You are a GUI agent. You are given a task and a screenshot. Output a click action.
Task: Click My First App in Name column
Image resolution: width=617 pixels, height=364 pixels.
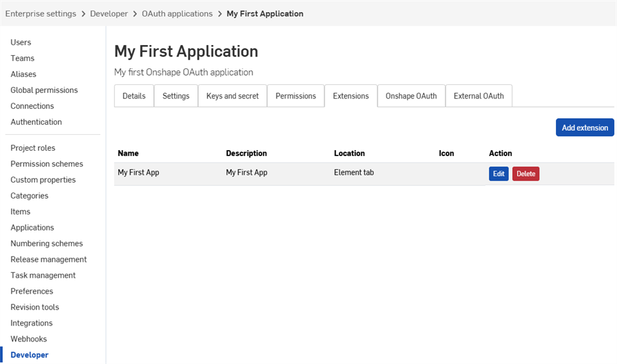139,172
